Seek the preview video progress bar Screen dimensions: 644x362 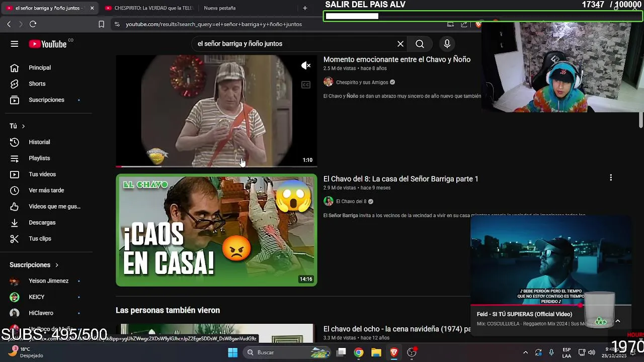click(x=216, y=166)
